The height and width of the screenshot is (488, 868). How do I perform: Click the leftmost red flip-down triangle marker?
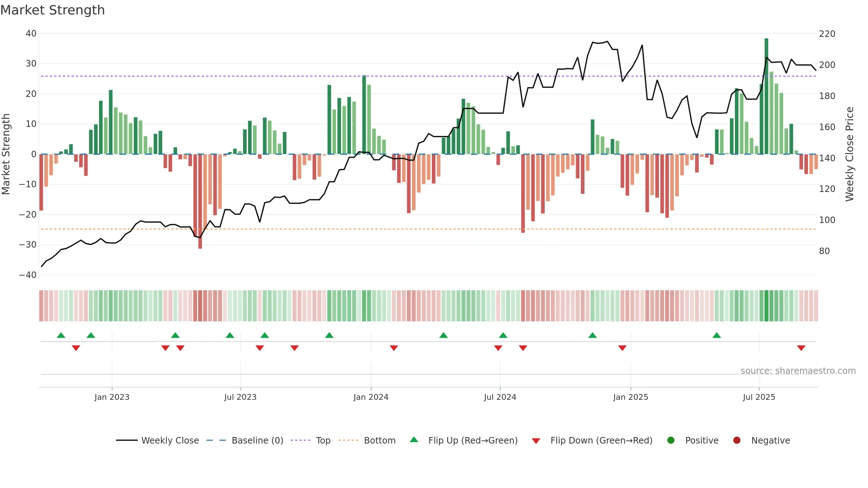pyautogui.click(x=76, y=348)
